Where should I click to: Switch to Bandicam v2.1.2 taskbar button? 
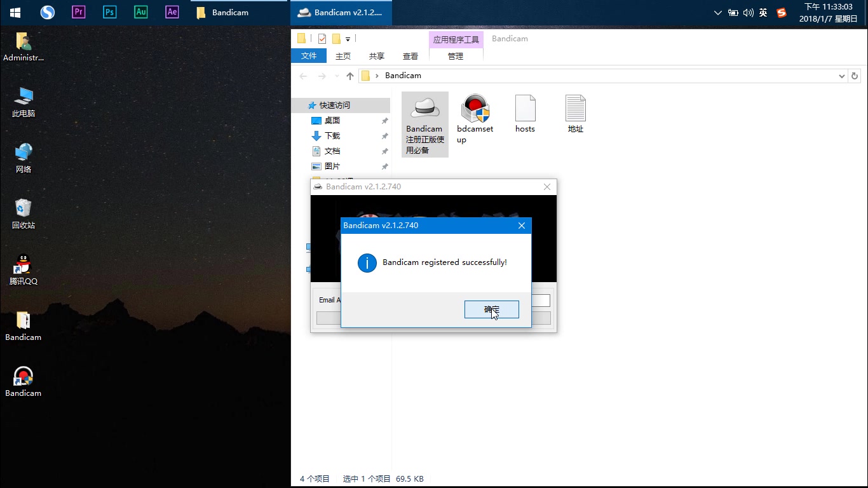tap(341, 12)
